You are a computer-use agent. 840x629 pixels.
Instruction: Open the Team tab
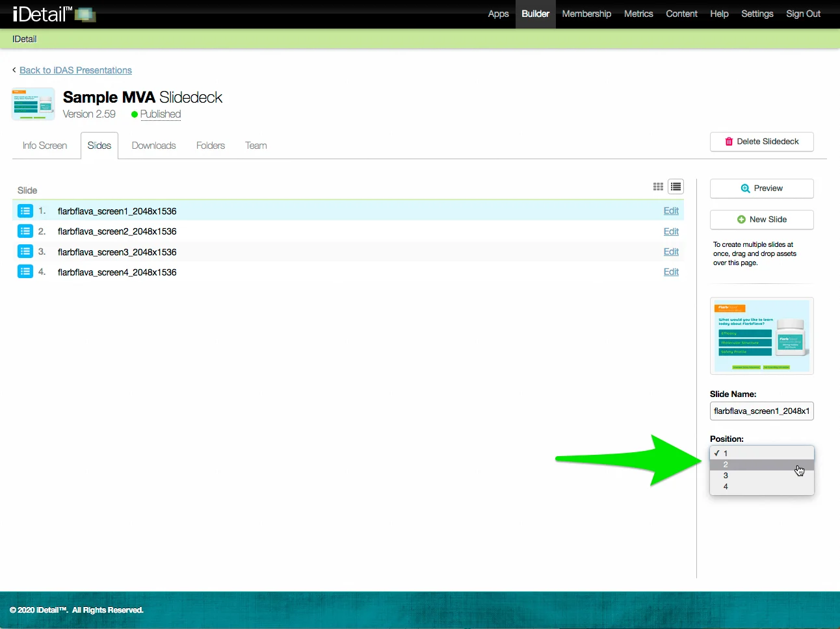click(256, 146)
